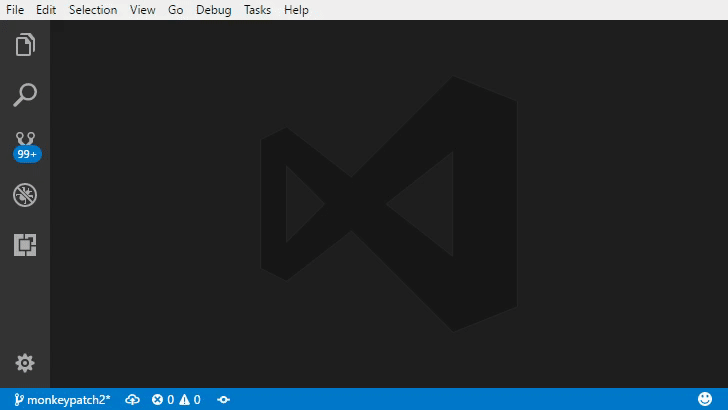This screenshot has width=728, height=410.
Task: Open the Debug menu
Action: tap(214, 10)
